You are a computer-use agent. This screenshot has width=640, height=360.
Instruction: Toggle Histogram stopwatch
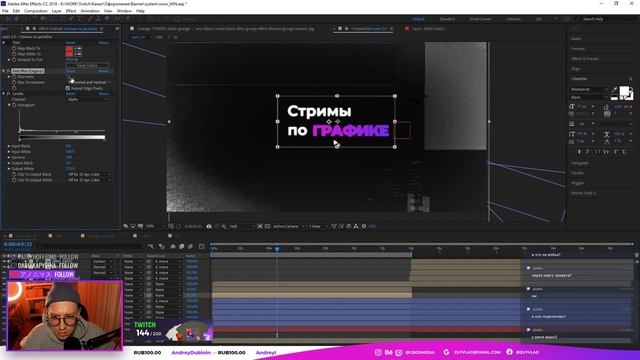(x=14, y=105)
